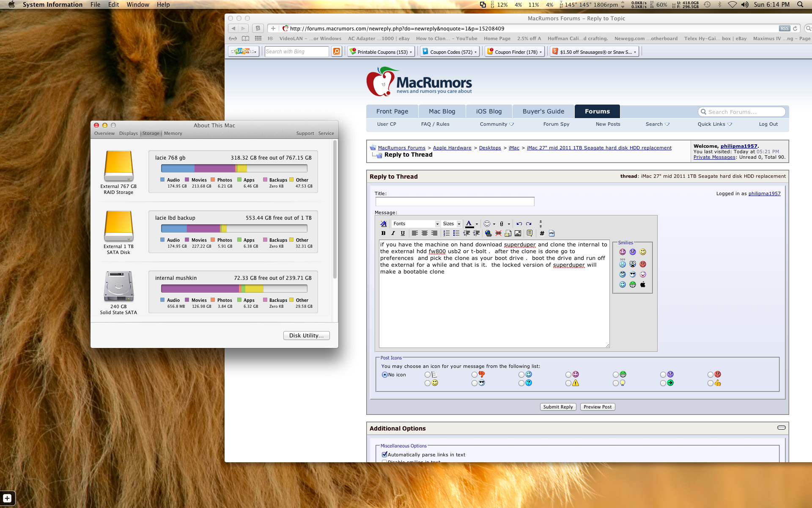Screen dimensions: 812x508
Task: Click the Wrap Code tags hash icon
Action: tap(542, 233)
